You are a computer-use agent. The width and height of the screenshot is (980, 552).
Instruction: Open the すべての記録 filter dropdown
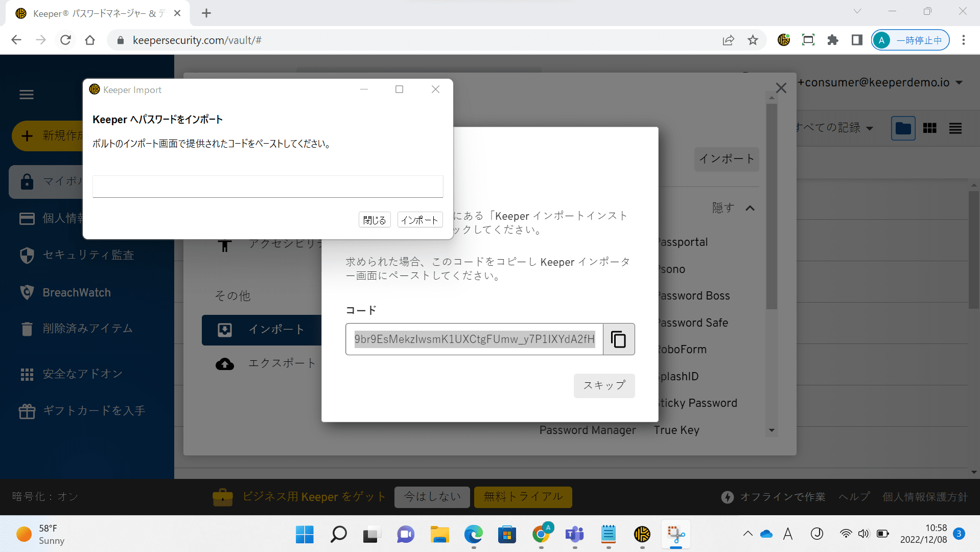(x=834, y=128)
